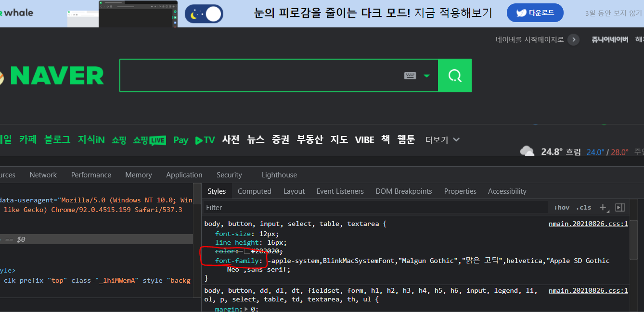
Task: Open the 쇼핑LIVE navigation link
Action: pyautogui.click(x=150, y=140)
